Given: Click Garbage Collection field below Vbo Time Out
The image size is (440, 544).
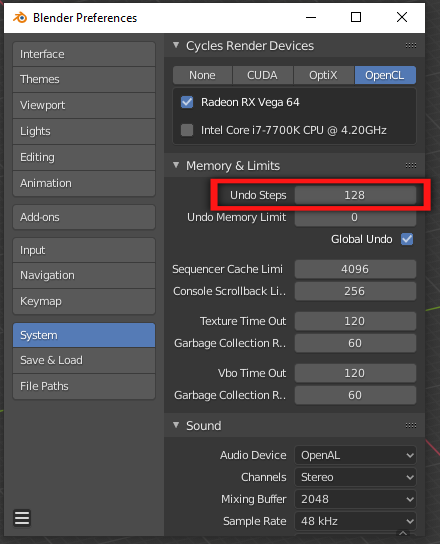Looking at the screenshot, I should tap(355, 395).
